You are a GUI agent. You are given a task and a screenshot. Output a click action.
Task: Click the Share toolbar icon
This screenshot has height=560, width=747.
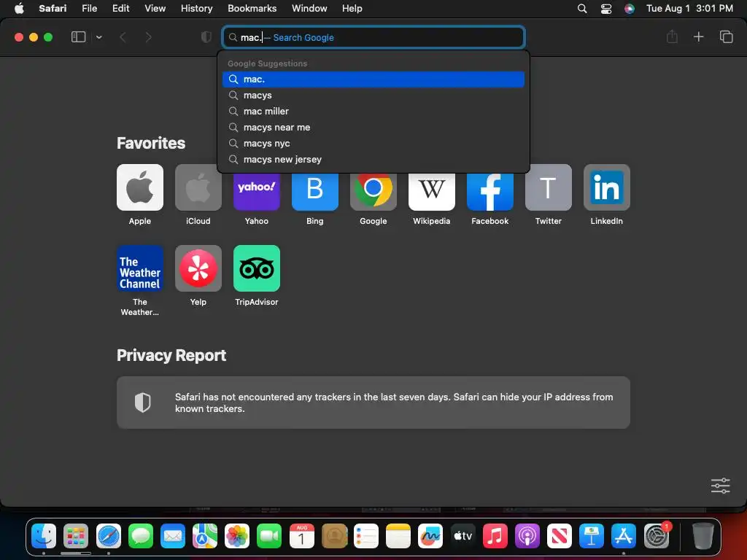click(x=672, y=36)
